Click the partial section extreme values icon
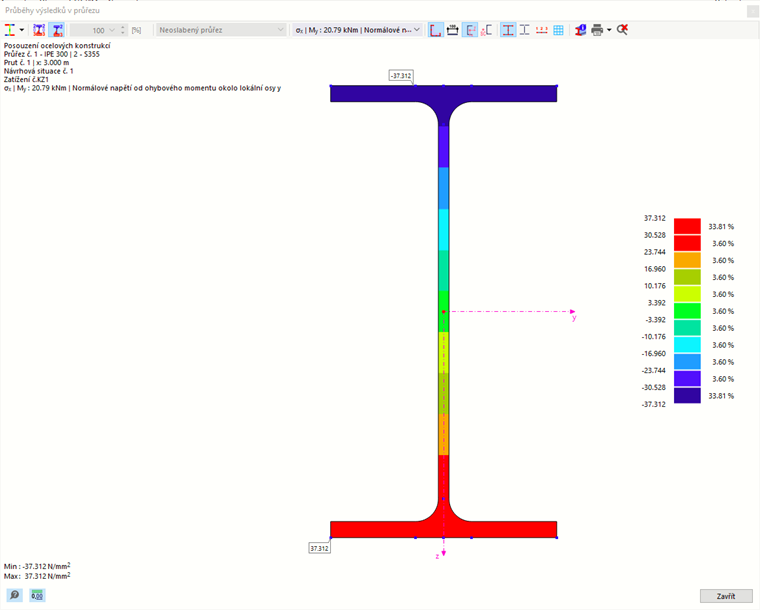Viewport: 760px width, 610px height. 487,30
